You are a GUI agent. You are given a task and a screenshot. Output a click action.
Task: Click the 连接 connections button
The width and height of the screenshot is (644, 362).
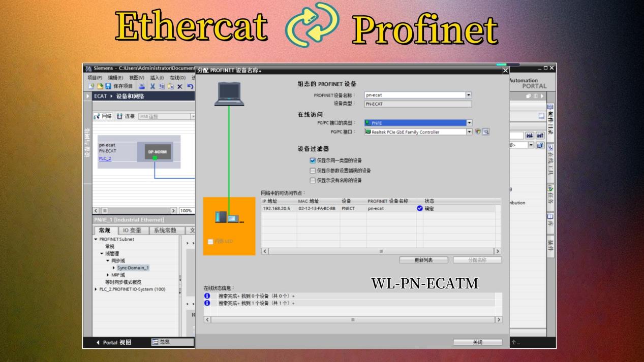tap(126, 116)
